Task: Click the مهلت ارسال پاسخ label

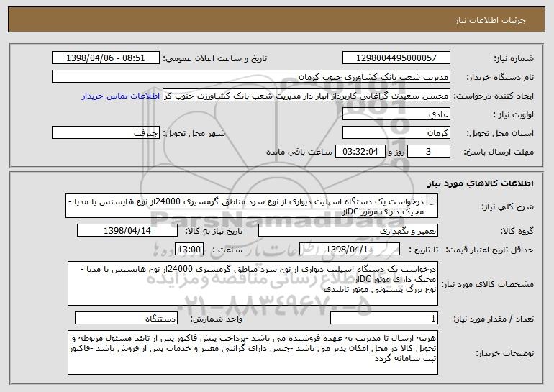Action: point(499,152)
